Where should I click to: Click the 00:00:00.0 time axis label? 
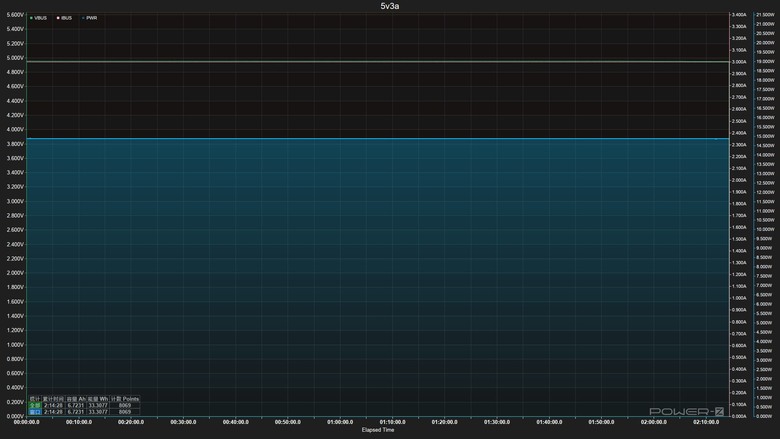tap(27, 422)
